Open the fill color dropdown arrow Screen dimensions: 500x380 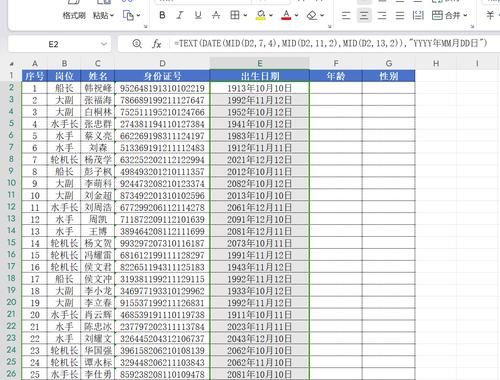pyautogui.click(x=271, y=15)
